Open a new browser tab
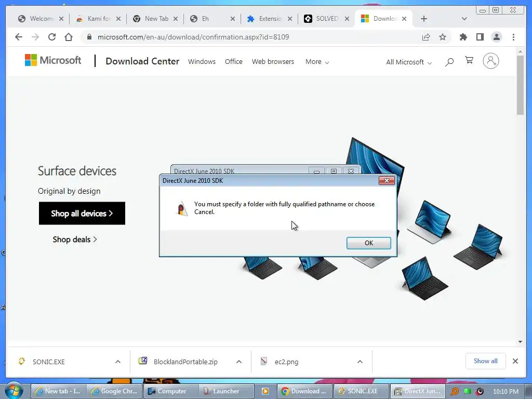 pyautogui.click(x=424, y=19)
